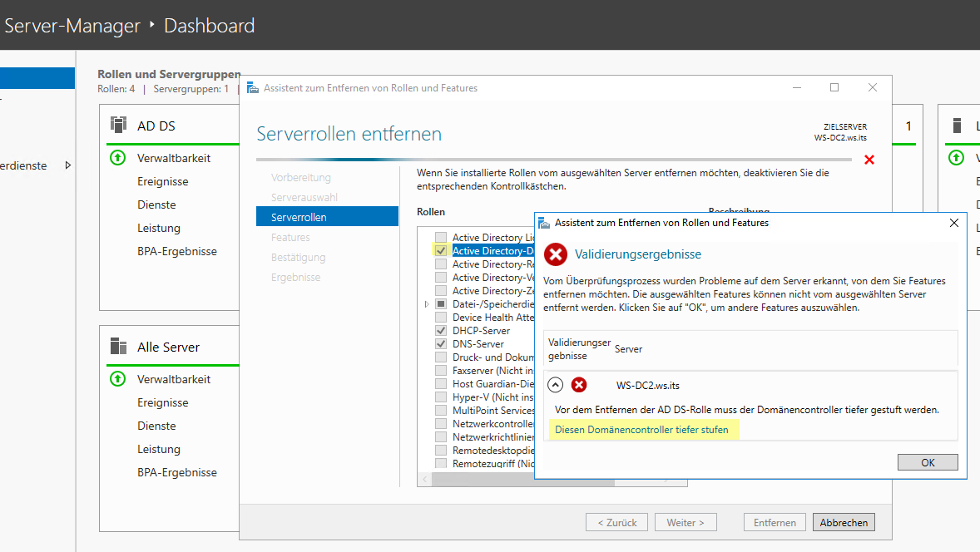Image resolution: width=980 pixels, height=552 pixels.
Task: Open Leistung in the Alle Server tile
Action: (159, 449)
